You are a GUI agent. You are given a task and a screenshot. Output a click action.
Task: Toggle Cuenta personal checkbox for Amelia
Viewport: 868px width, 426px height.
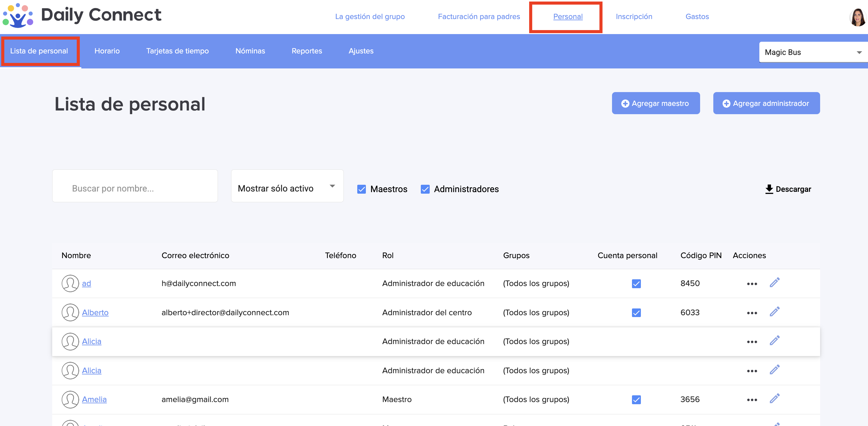[x=636, y=400]
